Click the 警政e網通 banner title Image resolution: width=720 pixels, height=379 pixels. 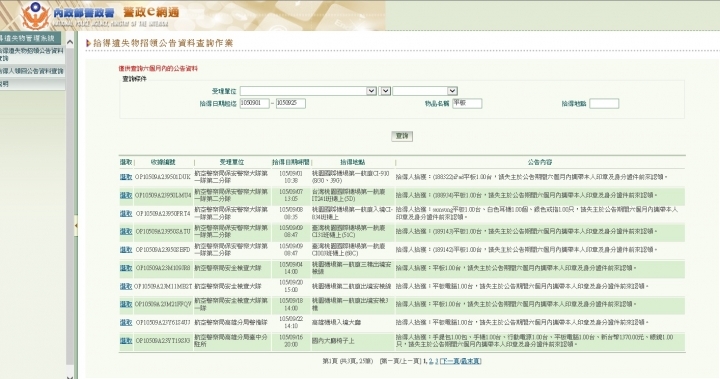(x=151, y=12)
